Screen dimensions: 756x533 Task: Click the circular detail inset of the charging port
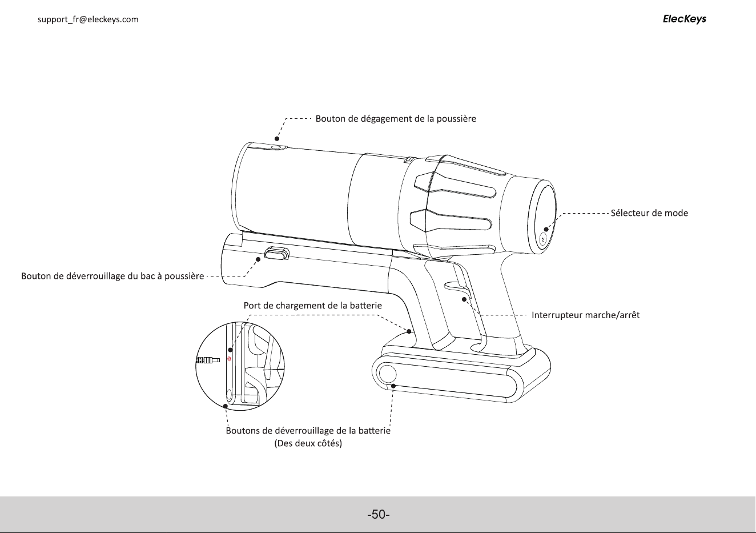coord(240,366)
